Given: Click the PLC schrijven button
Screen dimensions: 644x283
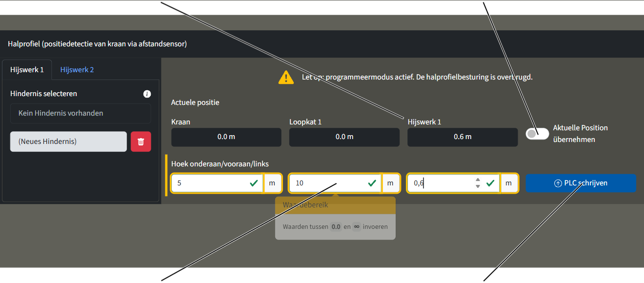Looking at the screenshot, I should [x=581, y=183].
